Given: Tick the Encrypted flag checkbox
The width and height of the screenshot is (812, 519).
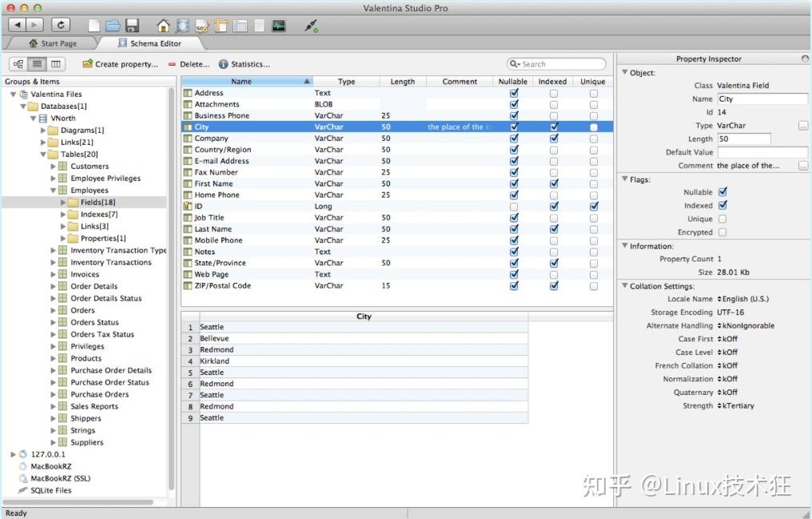Looking at the screenshot, I should [x=722, y=232].
